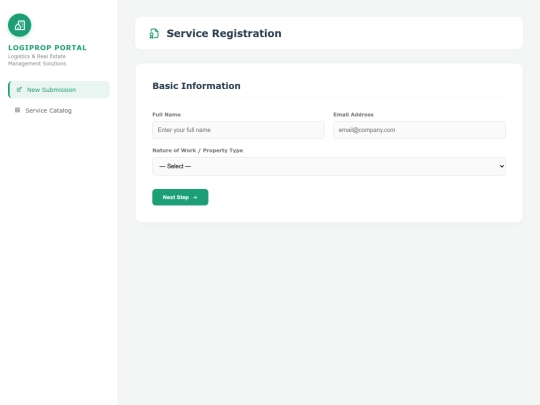Click the New Submission pencil icon
Screen dimensions: 540x405
19,90
